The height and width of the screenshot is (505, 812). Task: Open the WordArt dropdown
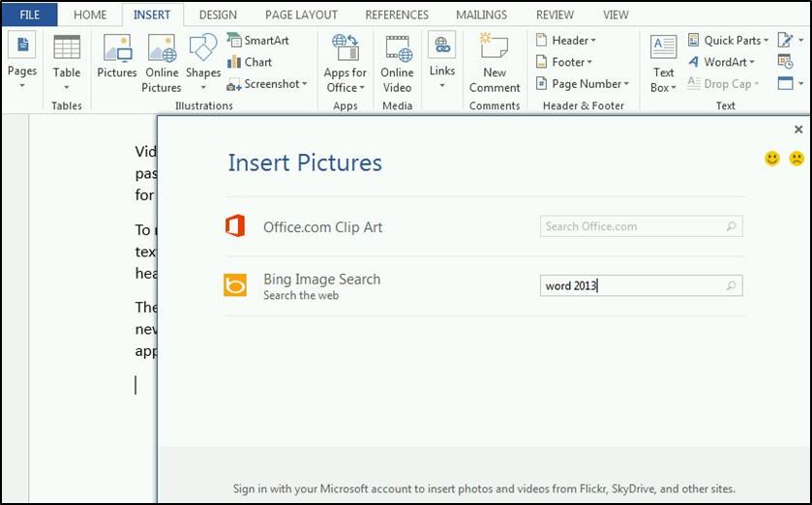click(x=721, y=62)
